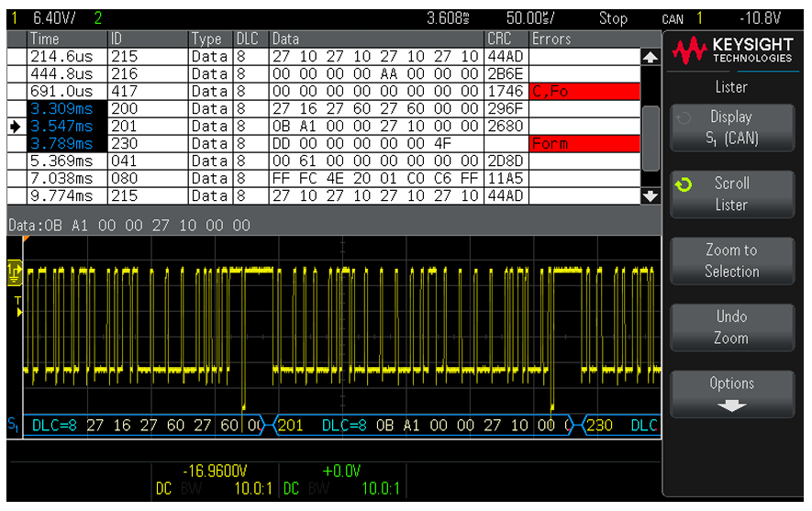Click the 9.774ms time cell
This screenshot has height=511, width=812.
pyautogui.click(x=67, y=196)
